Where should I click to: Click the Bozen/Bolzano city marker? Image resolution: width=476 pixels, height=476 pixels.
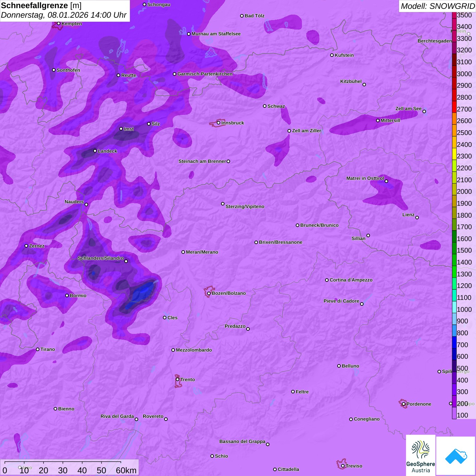point(209,293)
